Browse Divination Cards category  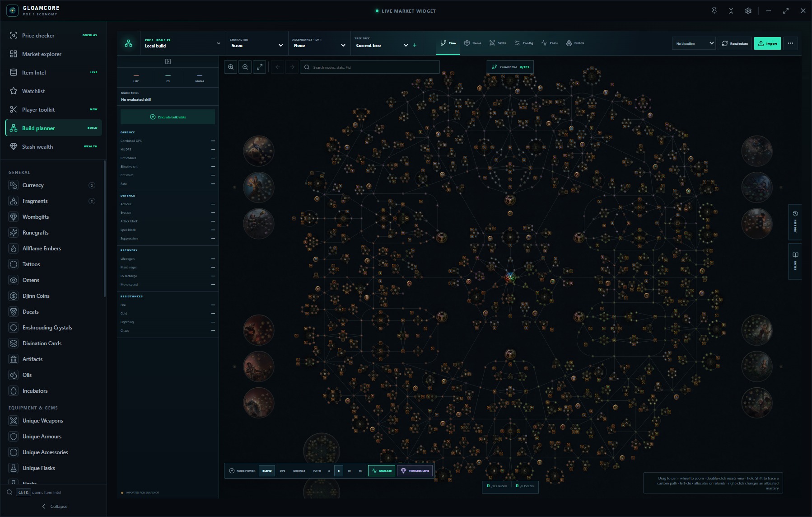pos(52,343)
